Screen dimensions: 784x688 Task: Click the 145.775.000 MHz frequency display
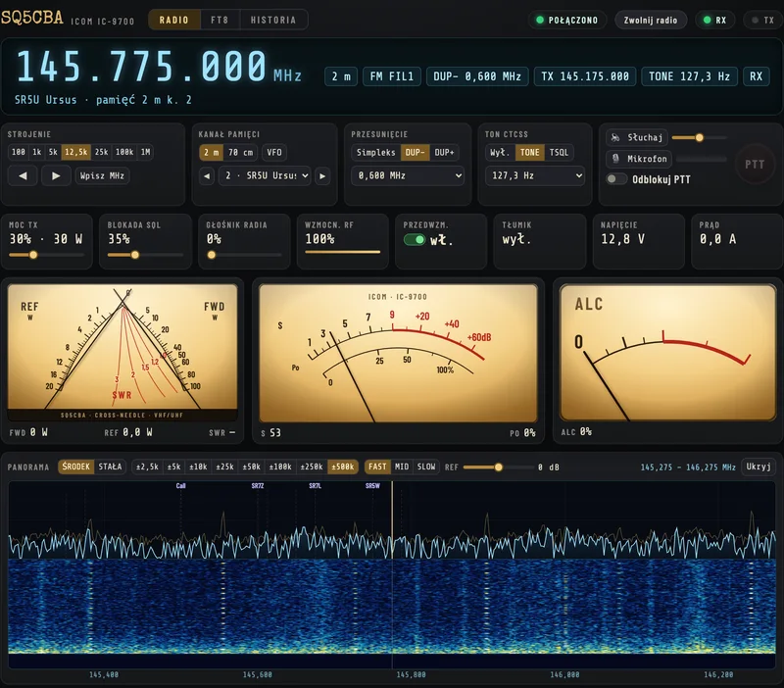tap(159, 67)
